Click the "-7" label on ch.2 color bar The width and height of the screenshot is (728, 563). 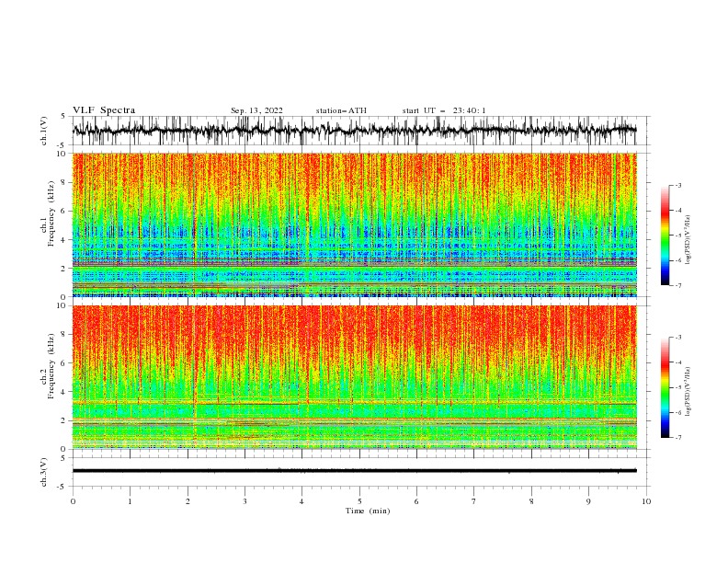click(677, 437)
